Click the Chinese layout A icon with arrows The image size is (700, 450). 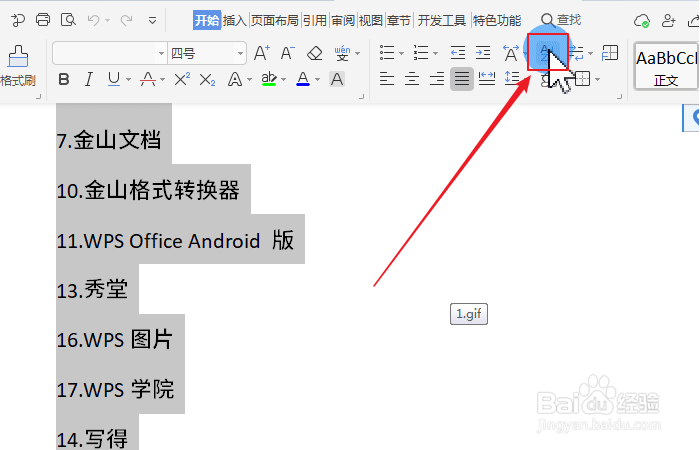(x=511, y=53)
